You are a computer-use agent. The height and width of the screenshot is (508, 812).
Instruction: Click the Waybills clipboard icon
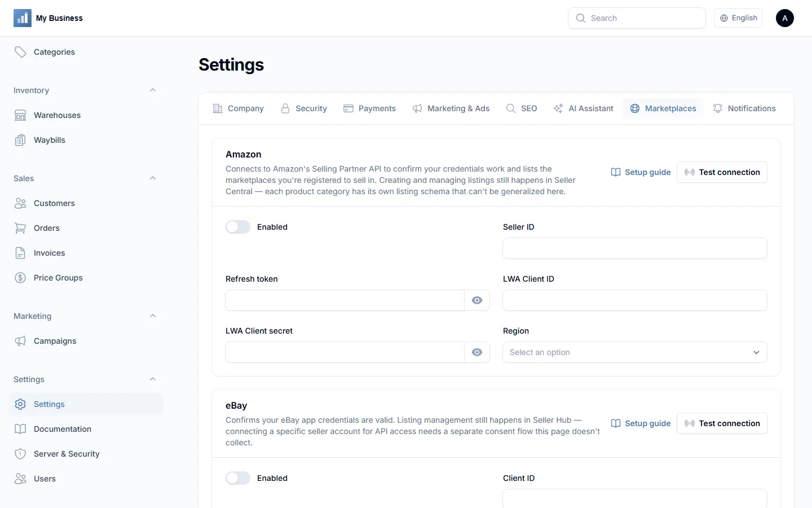pos(20,140)
